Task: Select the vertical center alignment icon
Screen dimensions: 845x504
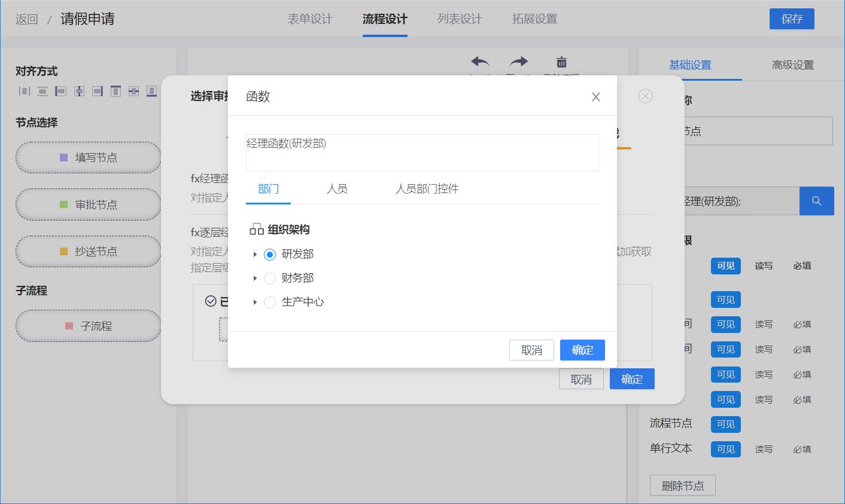Action: point(133,91)
